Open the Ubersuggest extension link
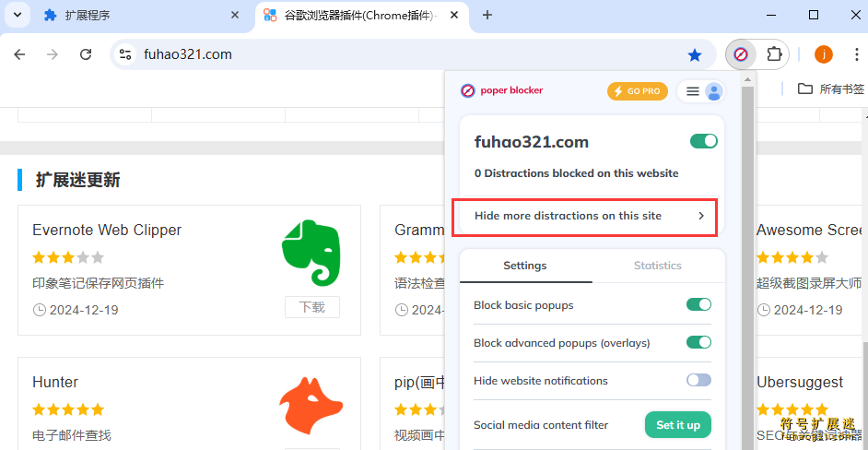 (800, 382)
